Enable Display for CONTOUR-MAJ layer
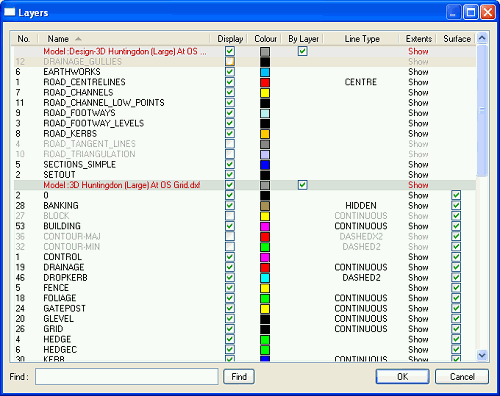Viewport: 500px width, 396px height. (x=230, y=236)
